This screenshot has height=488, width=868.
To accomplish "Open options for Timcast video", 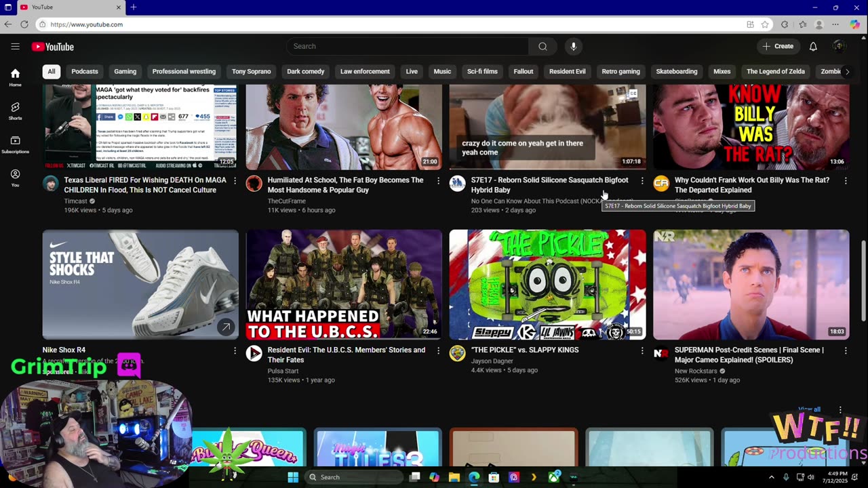I will [235, 181].
